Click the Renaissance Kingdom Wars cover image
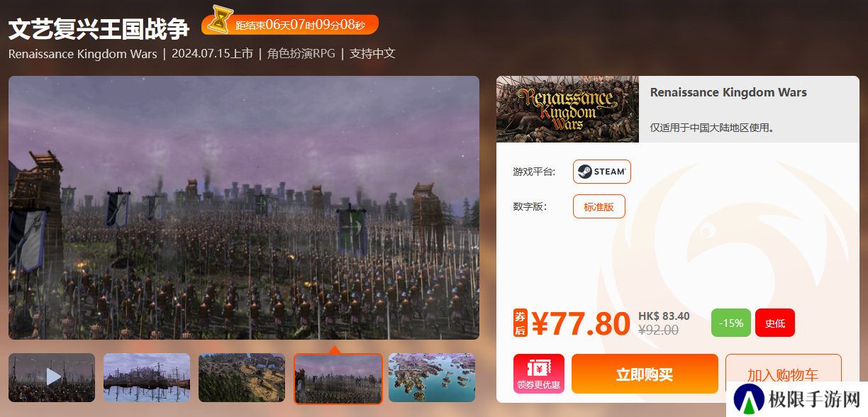Screen dimensions: 868x417 tap(567, 109)
